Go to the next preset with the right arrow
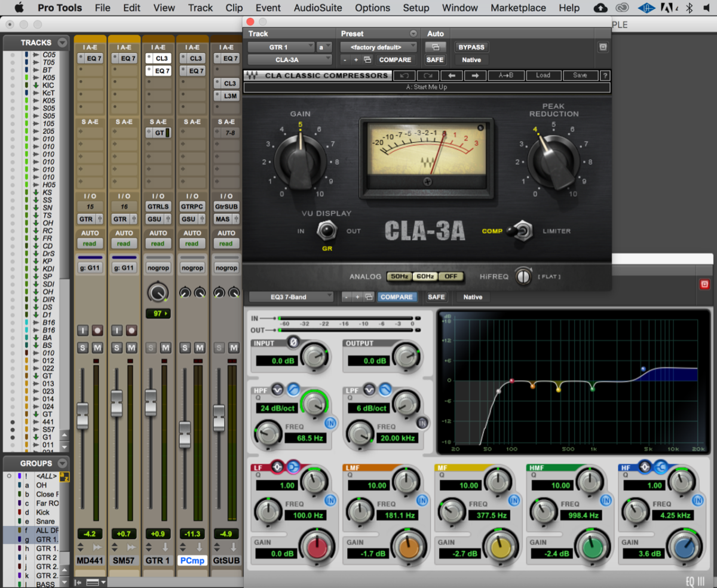Viewport: 717px width, 588px height. [x=475, y=75]
